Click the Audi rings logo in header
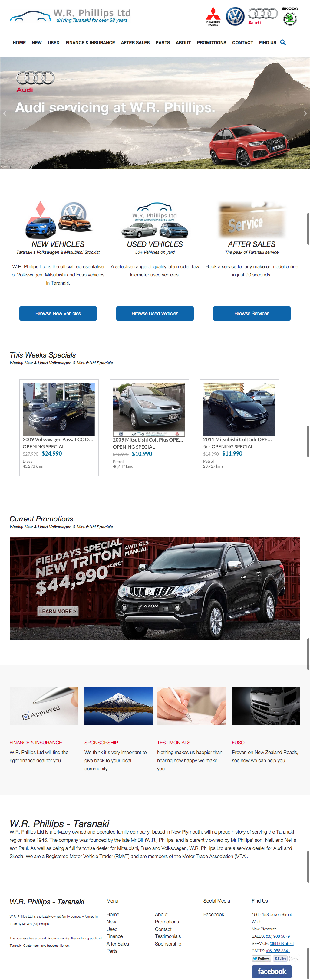This screenshot has height=980, width=310. [262, 16]
